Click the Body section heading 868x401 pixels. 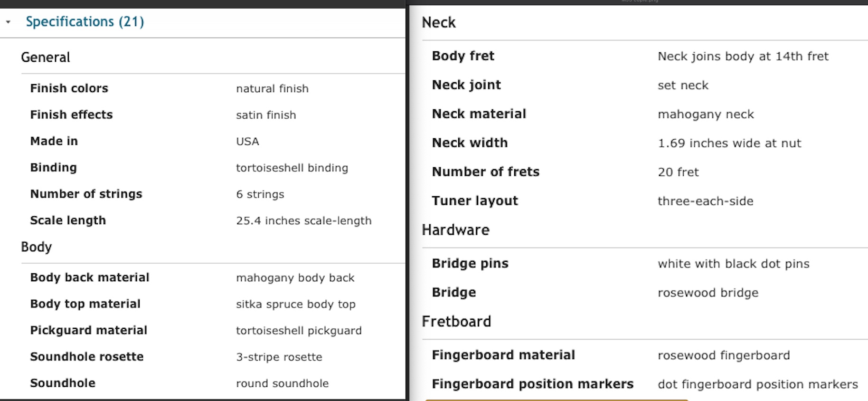[37, 247]
